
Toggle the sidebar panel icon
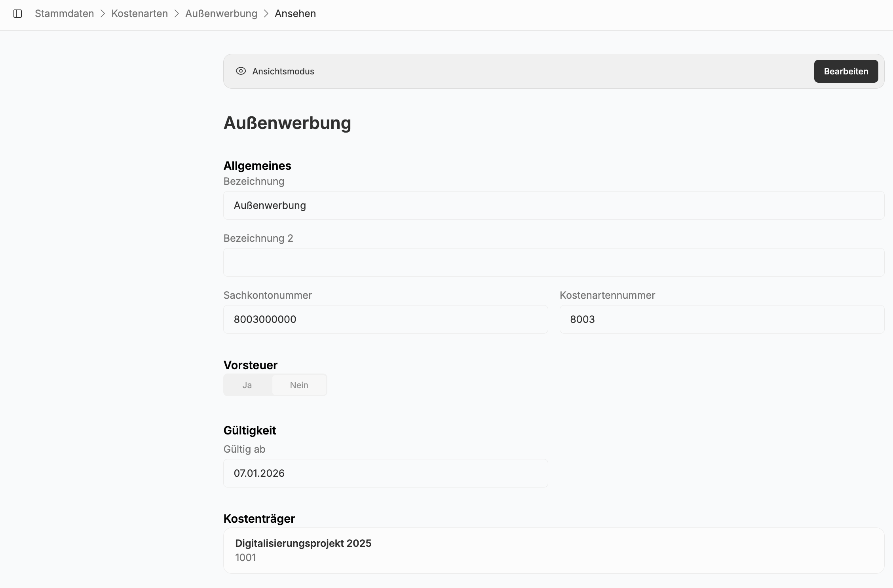(18, 13)
